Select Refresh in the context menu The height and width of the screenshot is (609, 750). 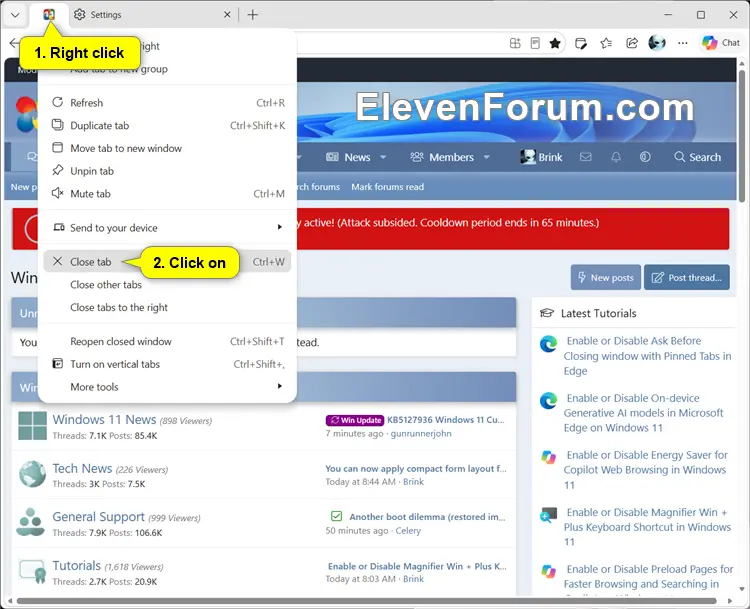point(167,102)
